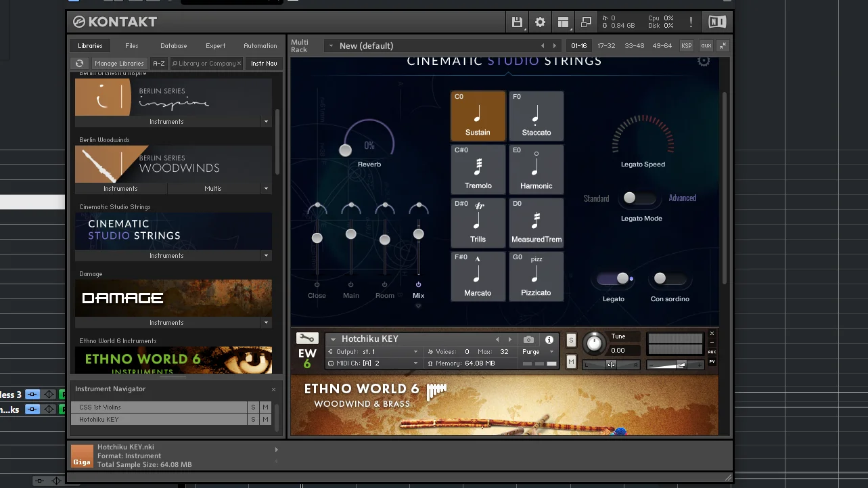This screenshot has width=868, height=488.
Task: Show Hotchiku KEY info view
Action: coord(549,340)
